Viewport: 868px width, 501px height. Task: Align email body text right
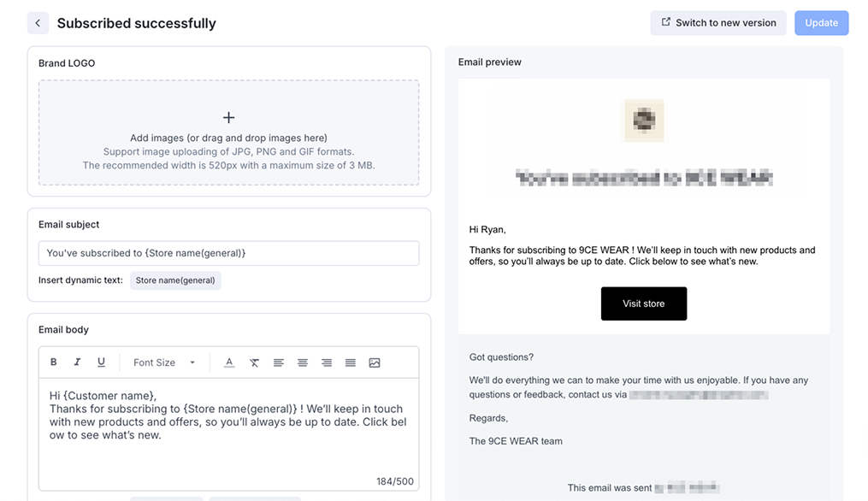coord(327,362)
